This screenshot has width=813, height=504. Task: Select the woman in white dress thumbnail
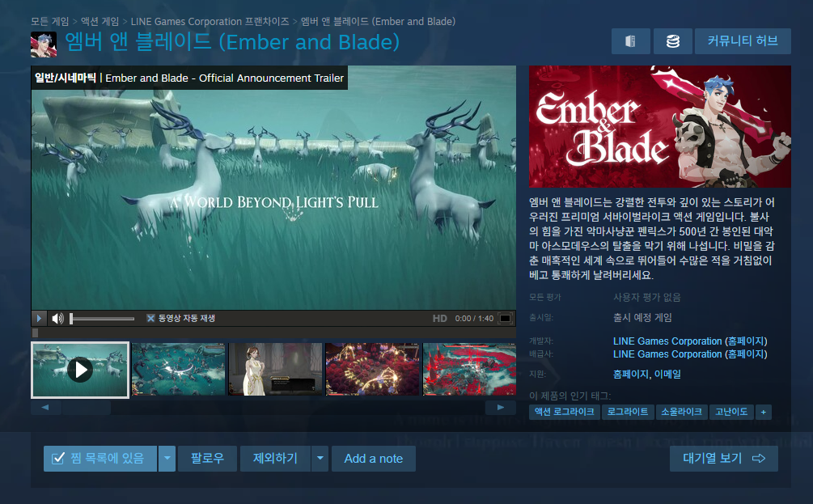pyautogui.click(x=275, y=369)
